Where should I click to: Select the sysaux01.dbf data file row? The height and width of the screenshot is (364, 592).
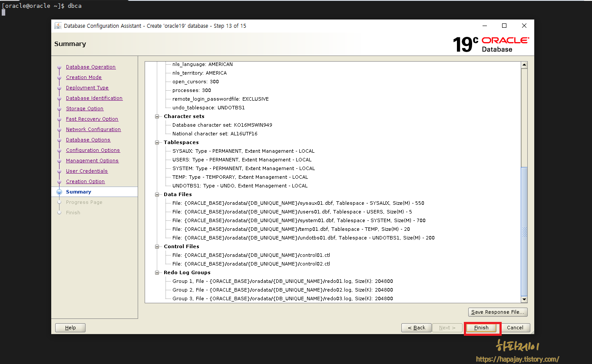point(298,203)
